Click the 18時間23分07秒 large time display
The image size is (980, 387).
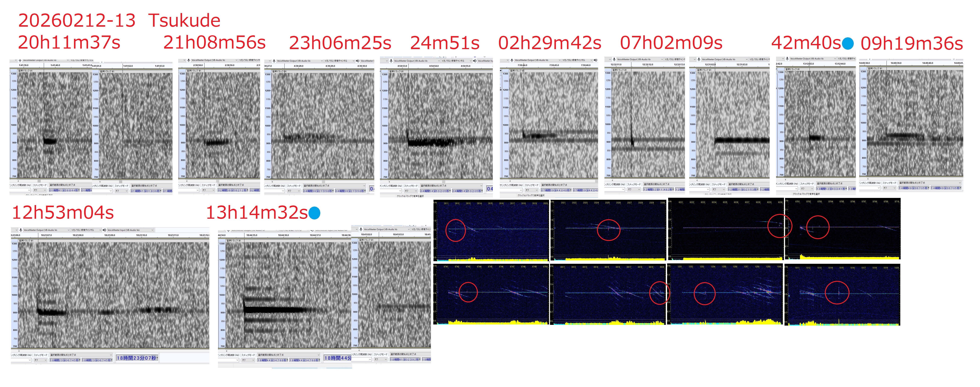click(137, 358)
